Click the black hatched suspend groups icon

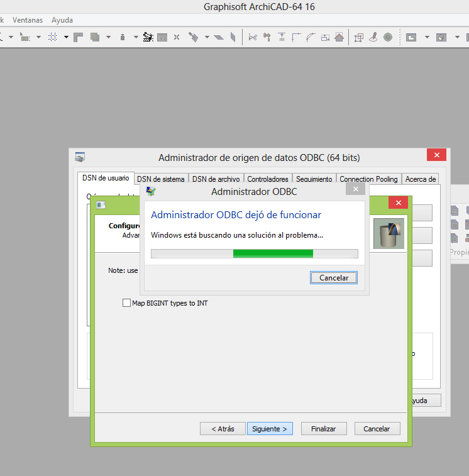pos(148,37)
